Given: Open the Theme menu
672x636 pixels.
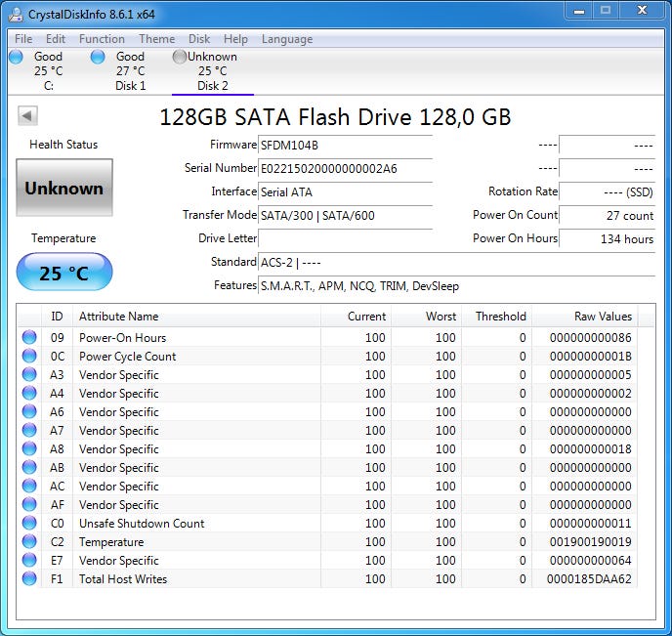Looking at the screenshot, I should pyautogui.click(x=156, y=39).
